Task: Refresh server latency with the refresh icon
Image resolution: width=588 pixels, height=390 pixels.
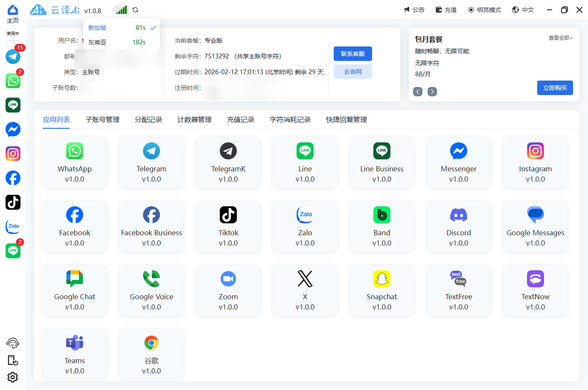Action: coord(136,9)
